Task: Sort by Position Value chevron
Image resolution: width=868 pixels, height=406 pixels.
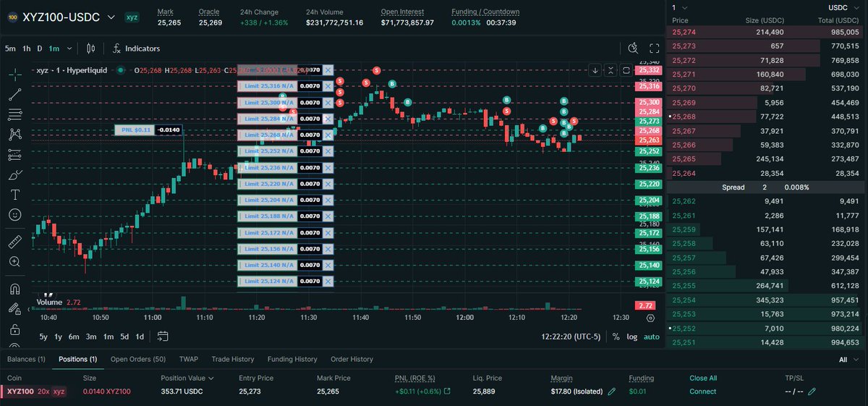Action: (x=210, y=378)
